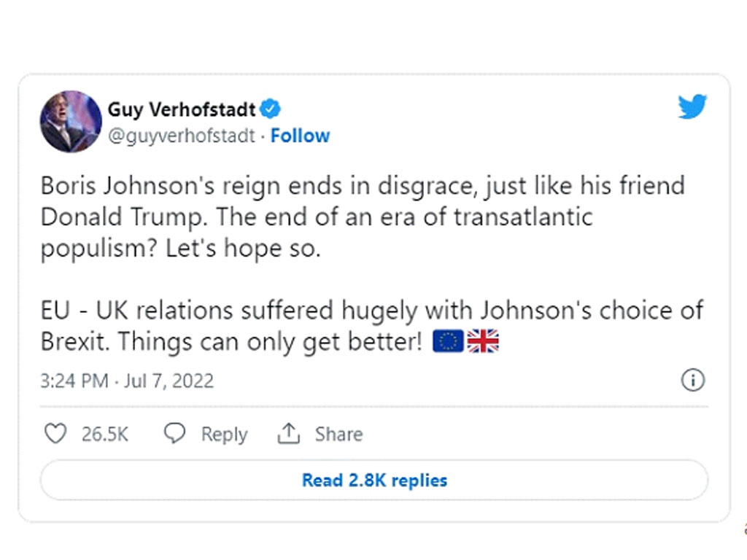Click the Reply text label
This screenshot has width=747, height=560.
click(x=225, y=435)
